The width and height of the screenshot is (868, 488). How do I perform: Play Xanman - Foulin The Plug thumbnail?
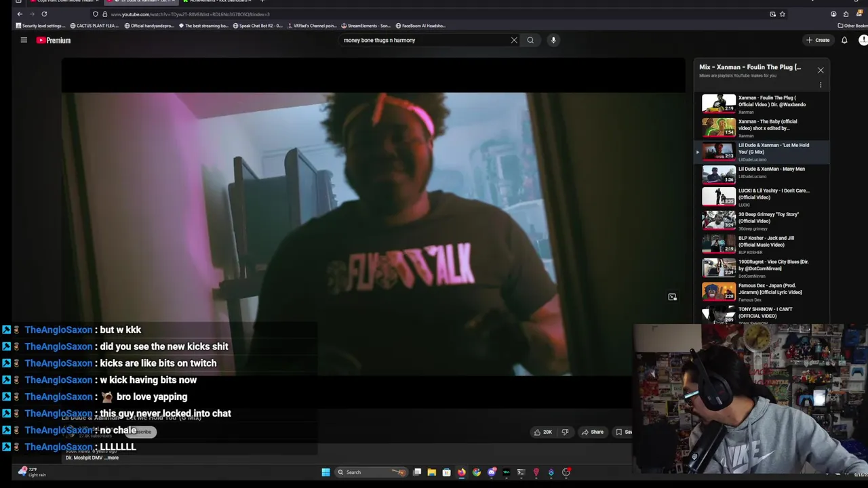(x=718, y=103)
